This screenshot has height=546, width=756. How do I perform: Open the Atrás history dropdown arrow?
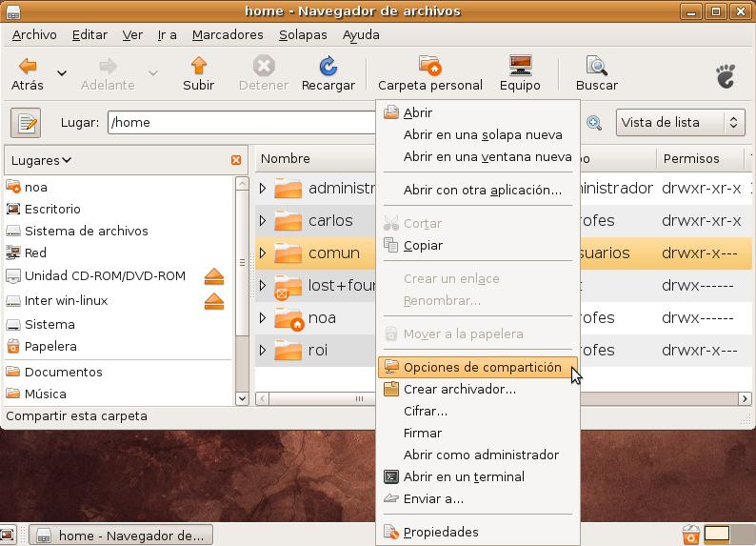coord(62,73)
